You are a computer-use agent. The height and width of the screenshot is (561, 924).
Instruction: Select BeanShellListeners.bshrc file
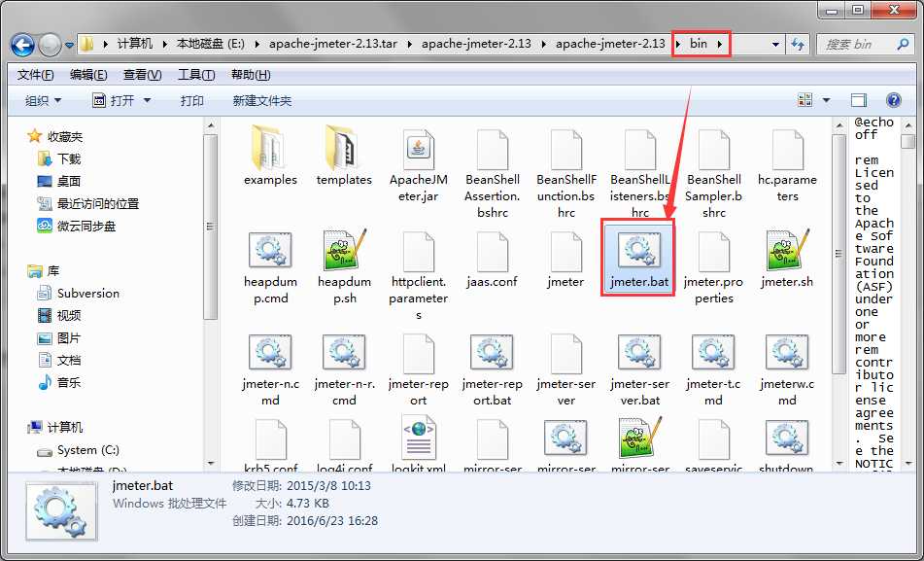pyautogui.click(x=640, y=173)
